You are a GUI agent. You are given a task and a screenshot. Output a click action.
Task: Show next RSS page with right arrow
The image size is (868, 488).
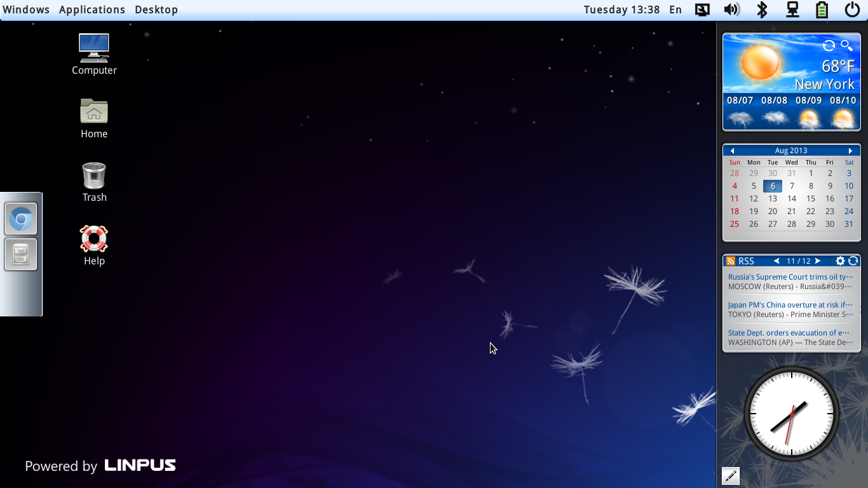pos(818,261)
